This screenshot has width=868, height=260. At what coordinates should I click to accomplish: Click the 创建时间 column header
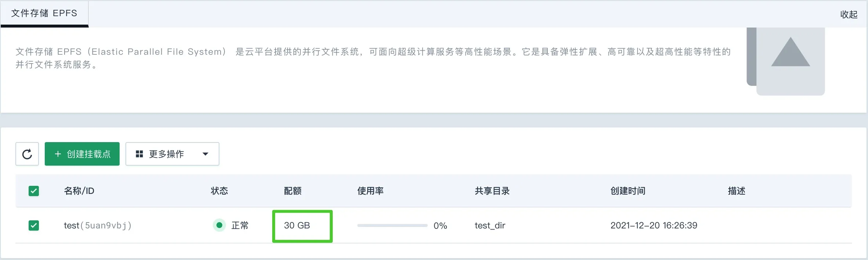tap(628, 191)
